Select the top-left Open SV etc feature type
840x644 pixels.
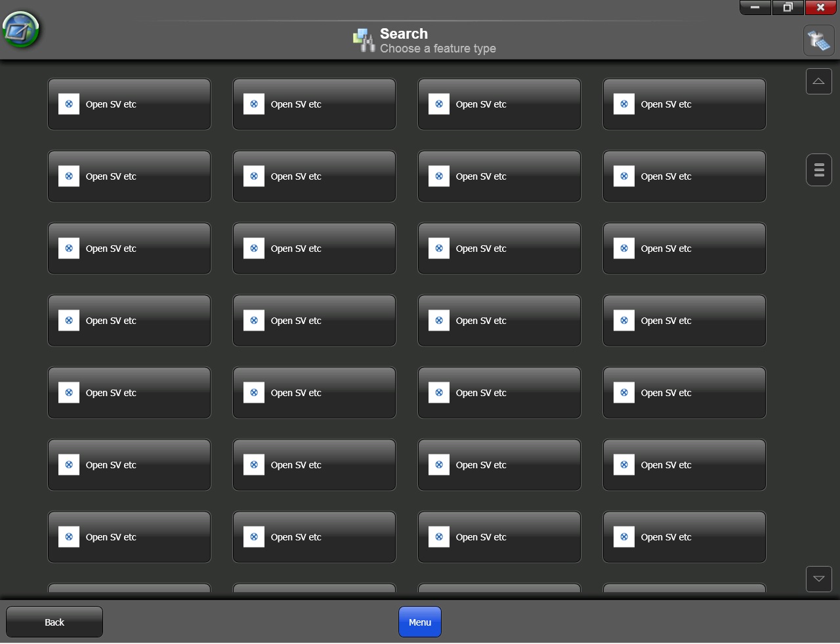pyautogui.click(x=129, y=104)
